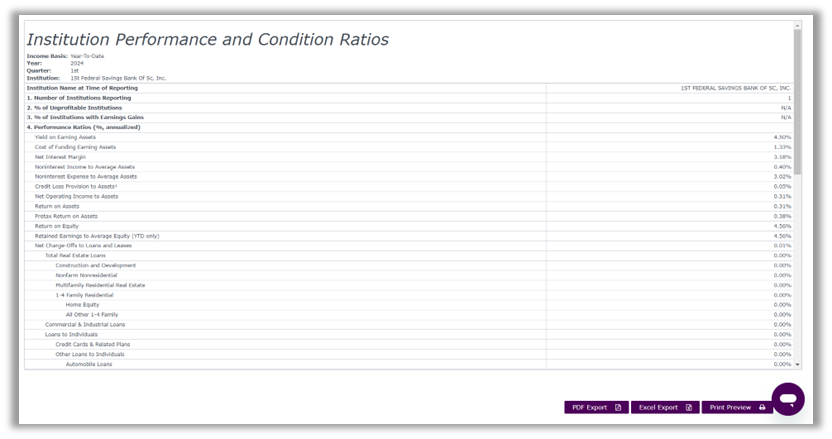Click the printer icon in Print Preview
The width and height of the screenshot is (832, 439).
762,407
